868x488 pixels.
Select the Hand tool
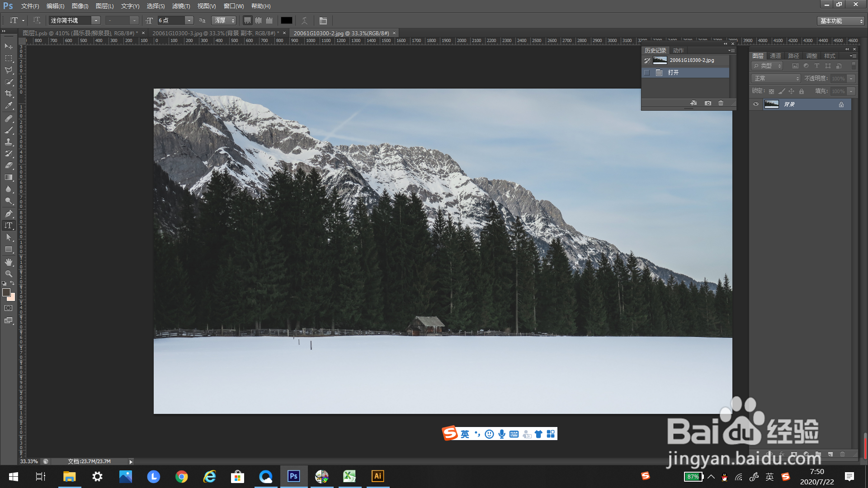[x=9, y=262]
